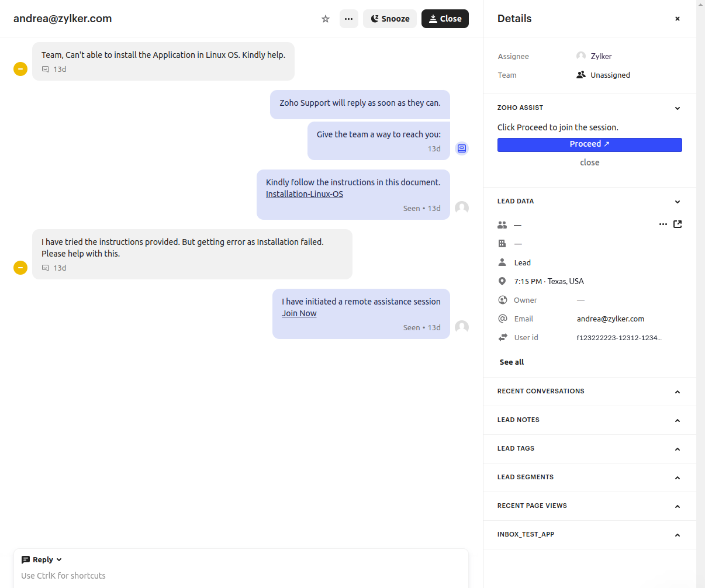Open the conversation more options menu
This screenshot has width=705, height=588.
click(x=348, y=19)
